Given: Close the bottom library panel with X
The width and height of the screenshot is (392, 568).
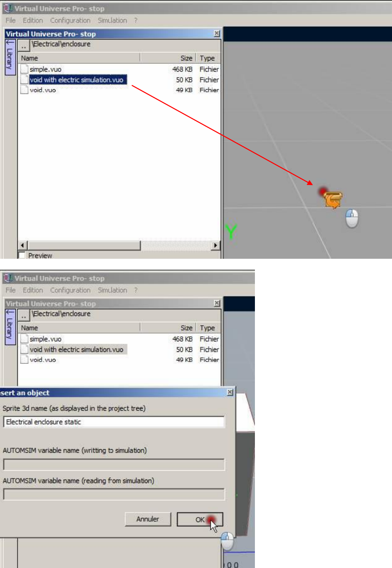Looking at the screenshot, I should pyautogui.click(x=217, y=304).
